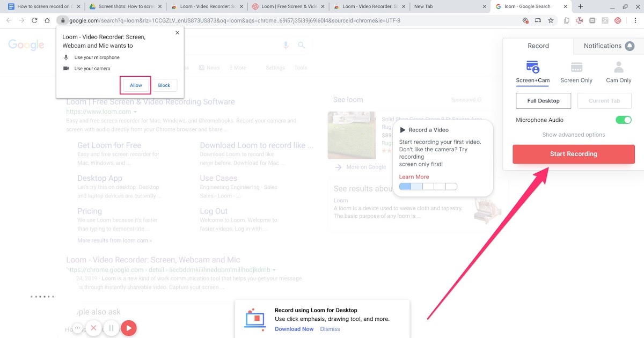Click the search magnifier icon

pyautogui.click(x=302, y=45)
